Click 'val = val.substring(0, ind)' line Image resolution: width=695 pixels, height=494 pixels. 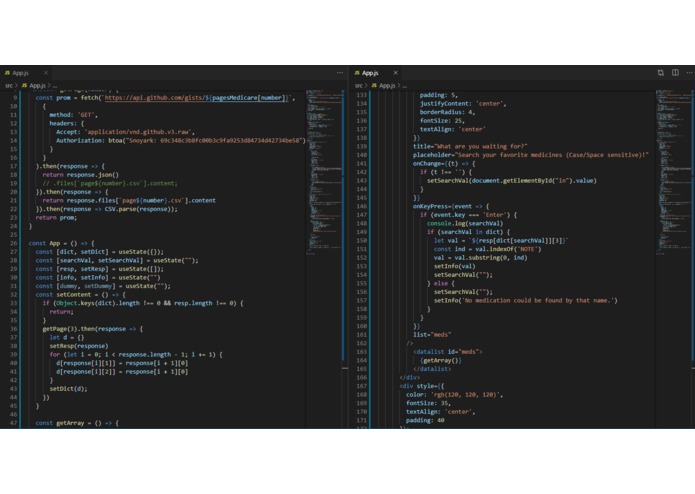pos(480,258)
